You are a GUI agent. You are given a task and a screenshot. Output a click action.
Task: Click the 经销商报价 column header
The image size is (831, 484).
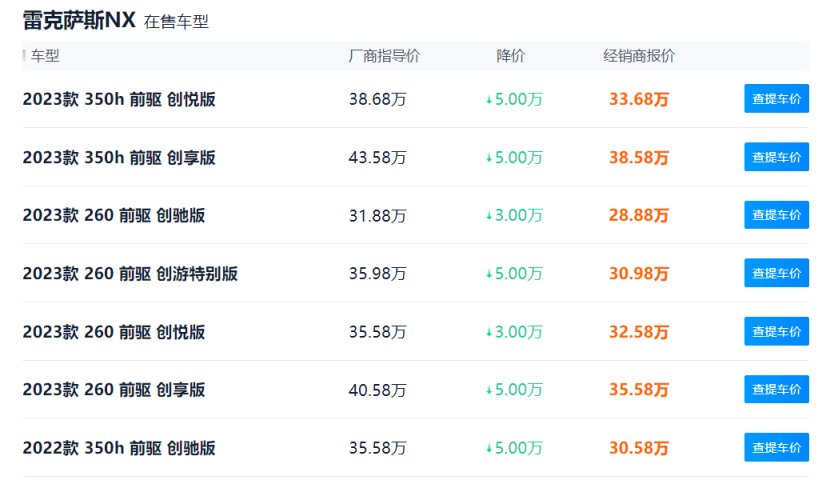point(639,56)
